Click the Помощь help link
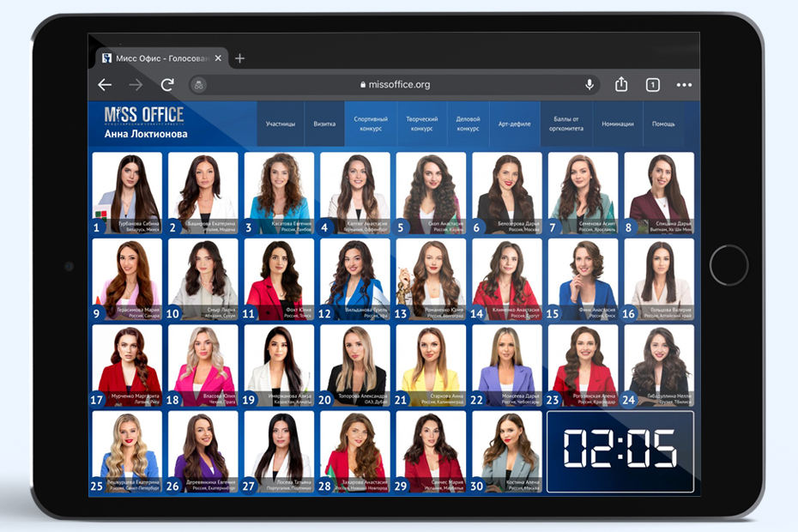 pos(663,124)
